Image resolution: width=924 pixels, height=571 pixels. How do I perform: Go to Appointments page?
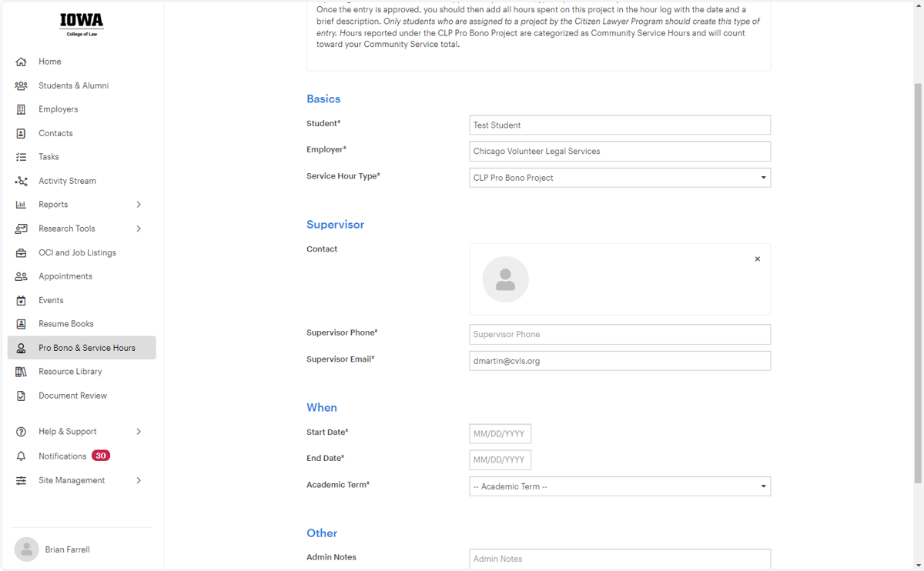[x=65, y=276]
